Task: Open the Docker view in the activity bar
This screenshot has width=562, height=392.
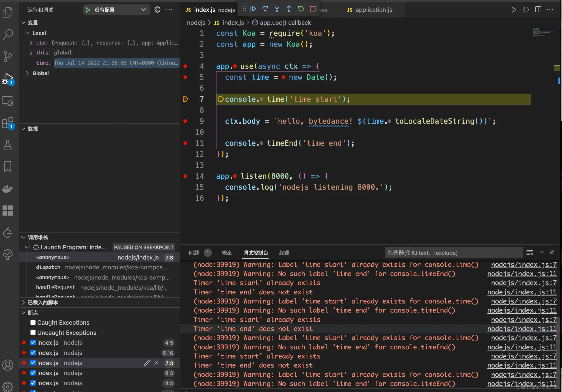Action: tap(8, 189)
